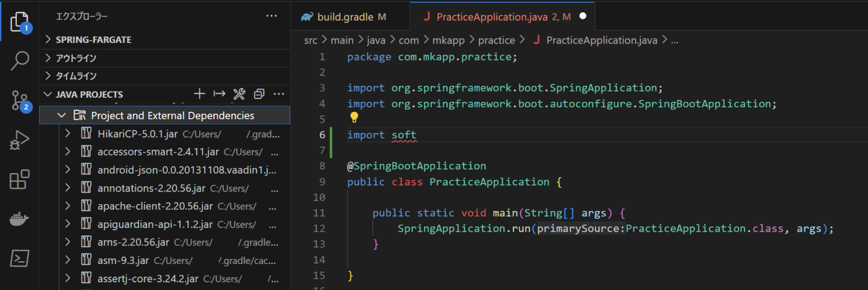Screen dimensions: 868x290
Task: Open Run and Debug view
Action: pos(19,140)
